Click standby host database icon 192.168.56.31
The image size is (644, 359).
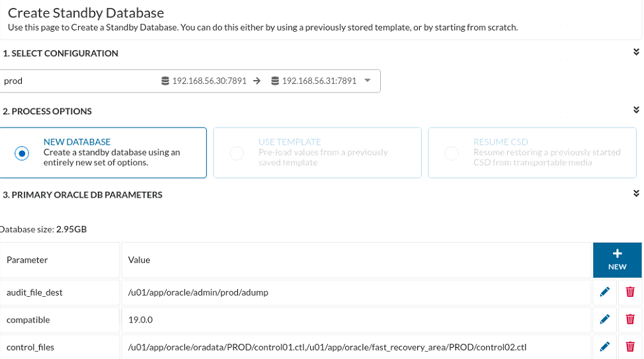click(275, 81)
